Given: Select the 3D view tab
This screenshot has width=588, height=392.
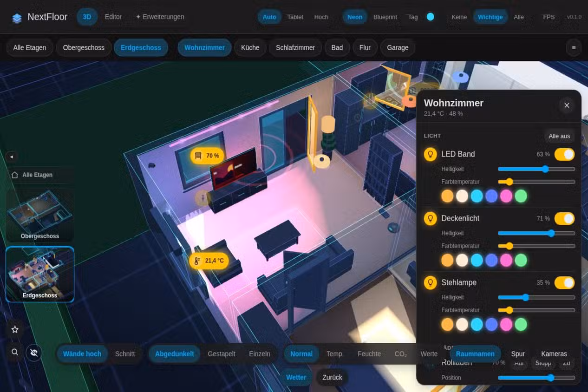Looking at the screenshot, I should [87, 17].
